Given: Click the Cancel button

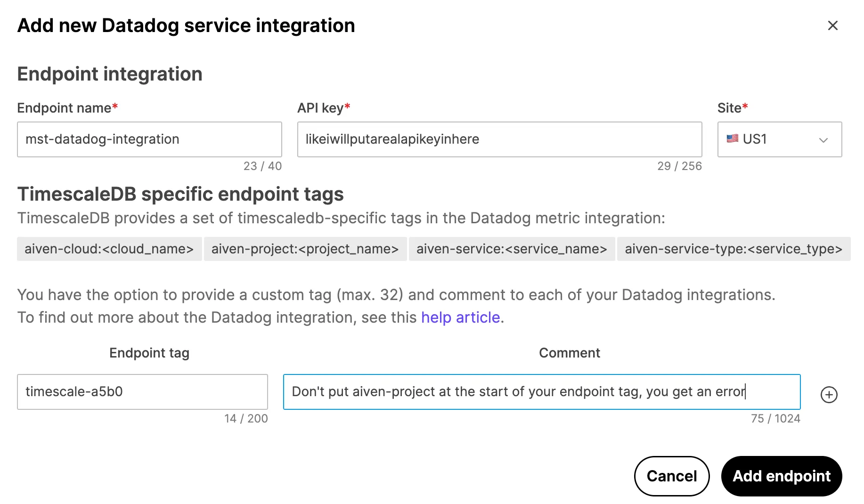Looking at the screenshot, I should 672,476.
